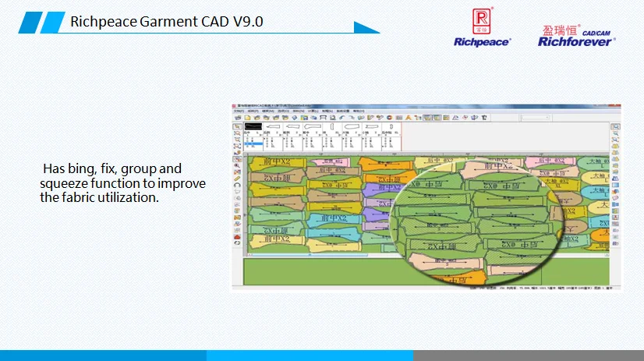Viewport: 644px width, 361px height.
Task: Click the triangle ruler icon in top toolbar
Action: pyautogui.click(x=455, y=118)
